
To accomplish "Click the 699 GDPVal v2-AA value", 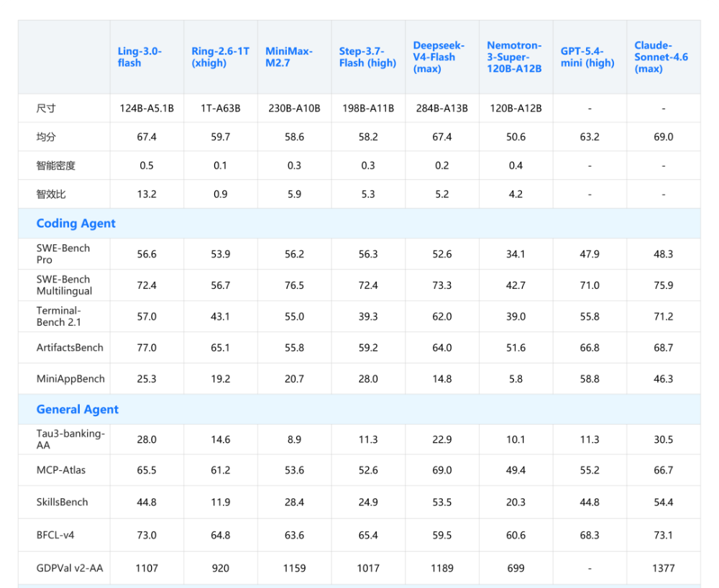I will (x=516, y=569).
